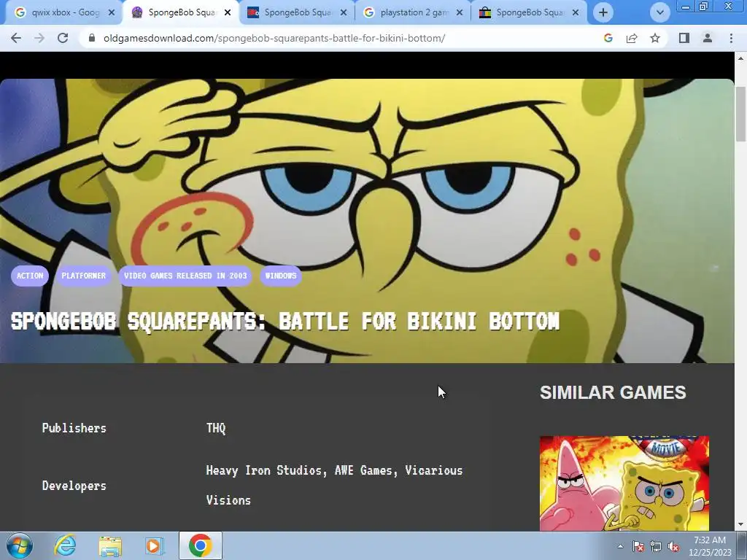Open a new browser tab
Viewport: 747px width, 560px height.
click(603, 12)
